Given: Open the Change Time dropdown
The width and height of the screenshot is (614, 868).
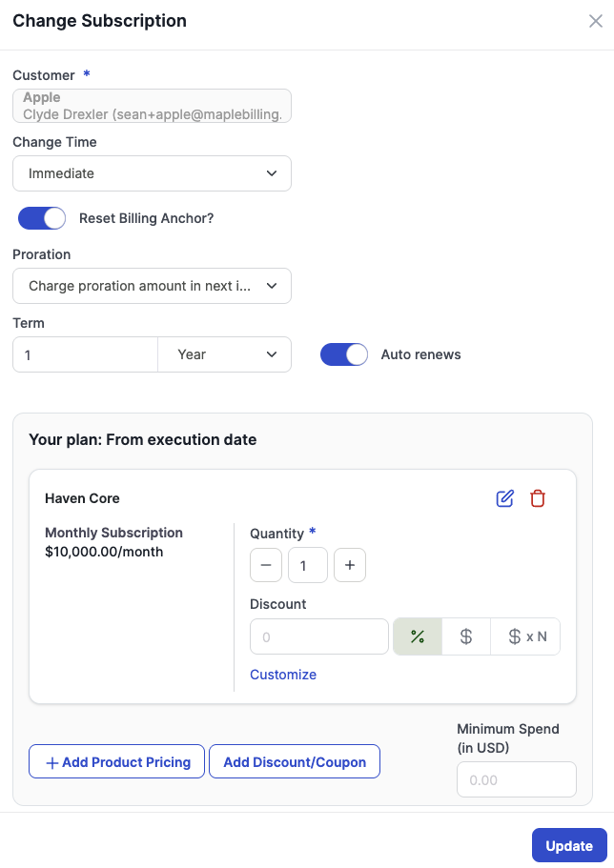Looking at the screenshot, I should tap(152, 174).
